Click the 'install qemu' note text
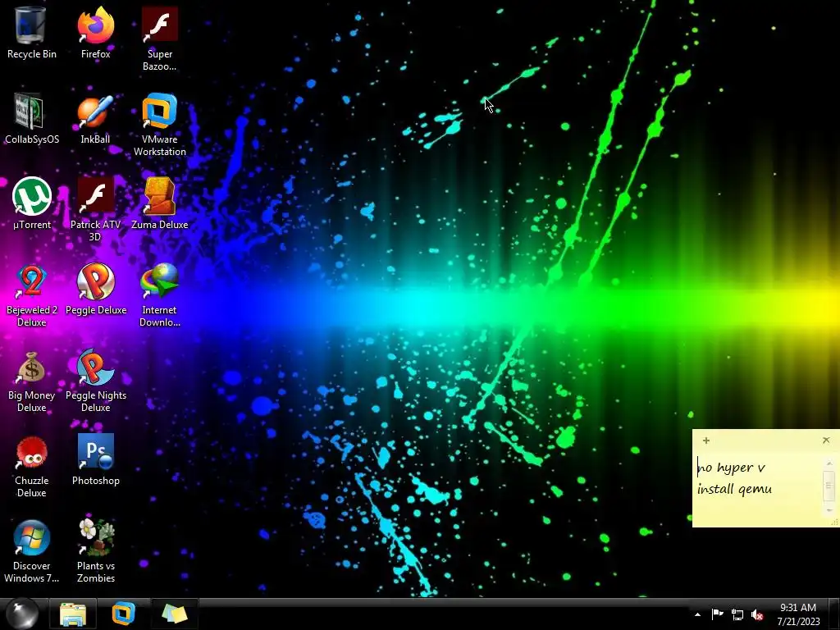 (x=734, y=489)
